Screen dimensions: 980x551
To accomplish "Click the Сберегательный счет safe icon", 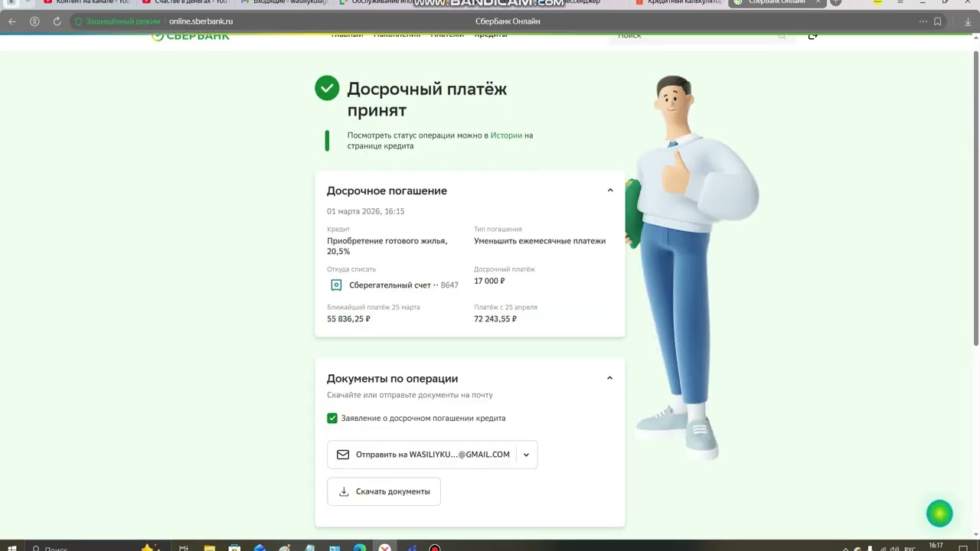I will pyautogui.click(x=335, y=285).
